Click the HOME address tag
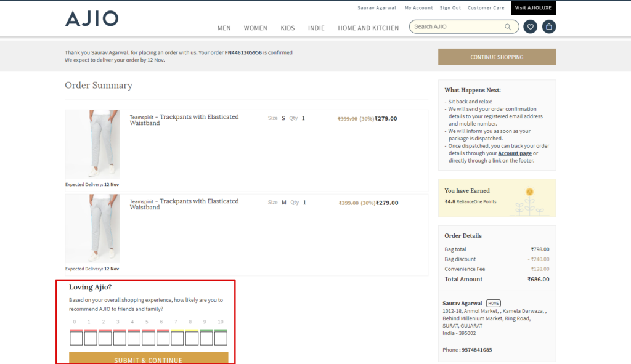 coord(494,303)
